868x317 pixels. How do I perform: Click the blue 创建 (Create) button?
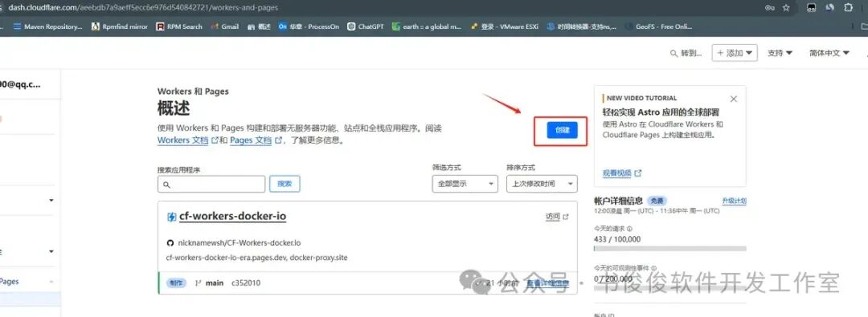(562, 130)
